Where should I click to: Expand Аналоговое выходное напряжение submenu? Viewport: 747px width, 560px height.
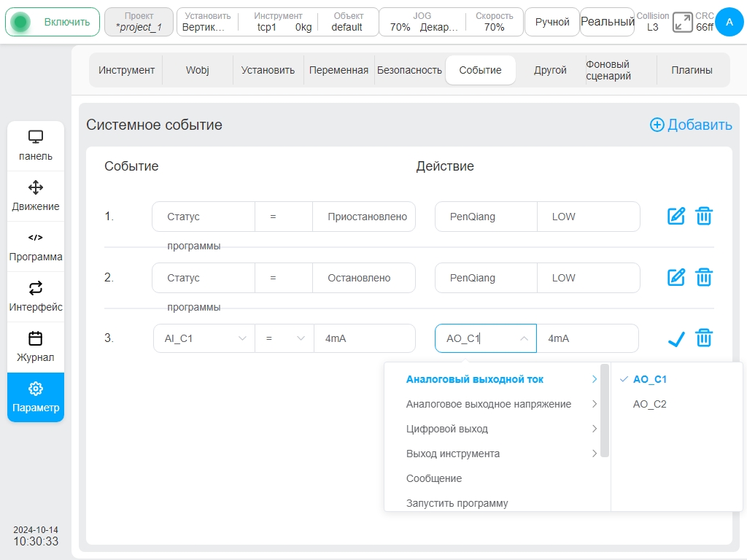coord(497,404)
